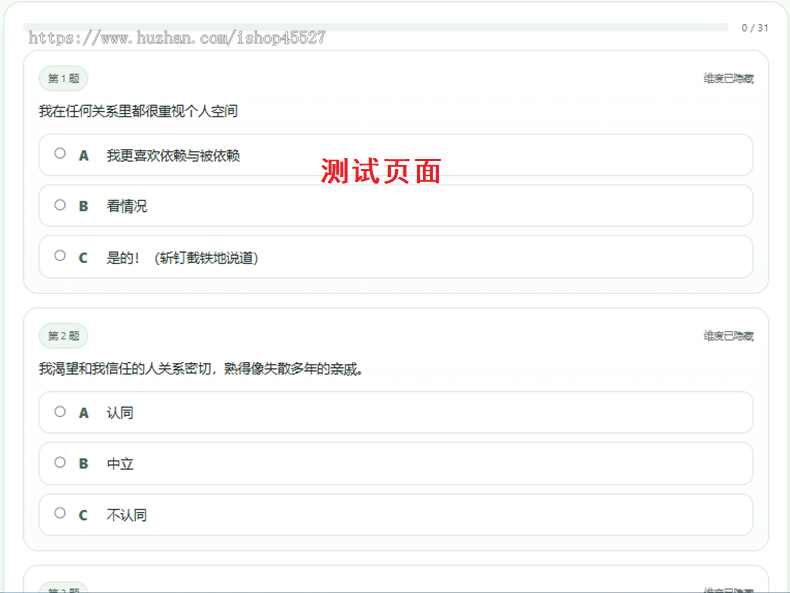This screenshot has width=790, height=593.
Task: Click question 2 text about 失散多年的亲戚
Action: (x=201, y=369)
